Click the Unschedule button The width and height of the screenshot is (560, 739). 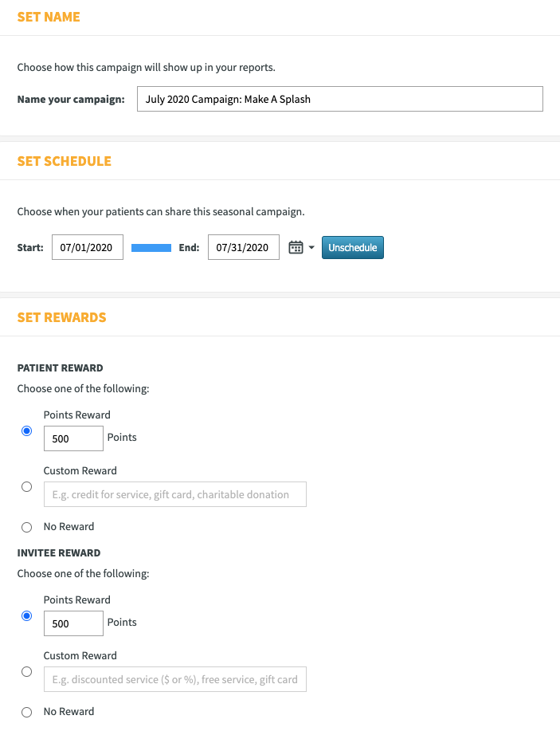353,247
